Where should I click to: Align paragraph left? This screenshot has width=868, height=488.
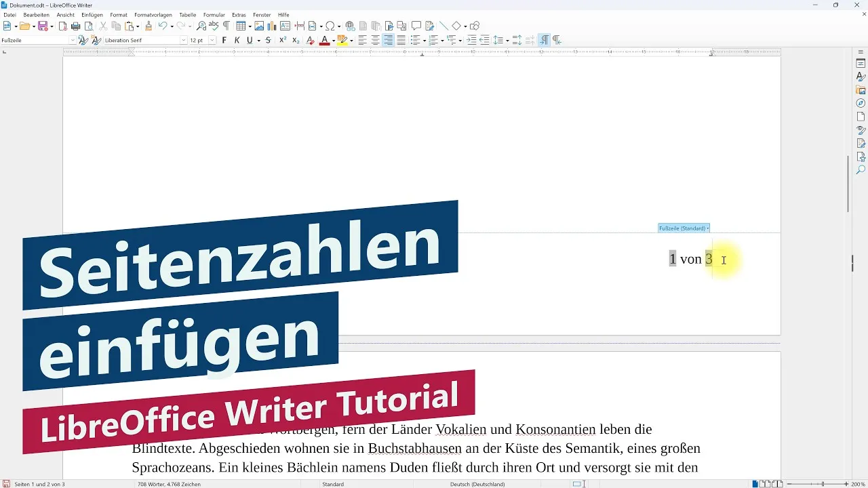(362, 40)
